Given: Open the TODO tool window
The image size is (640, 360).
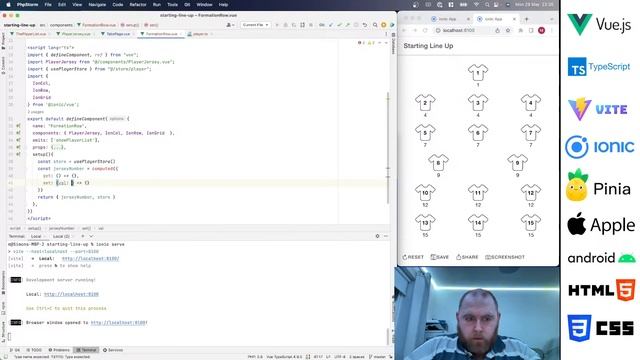Looking at the screenshot, I should click(34, 350).
